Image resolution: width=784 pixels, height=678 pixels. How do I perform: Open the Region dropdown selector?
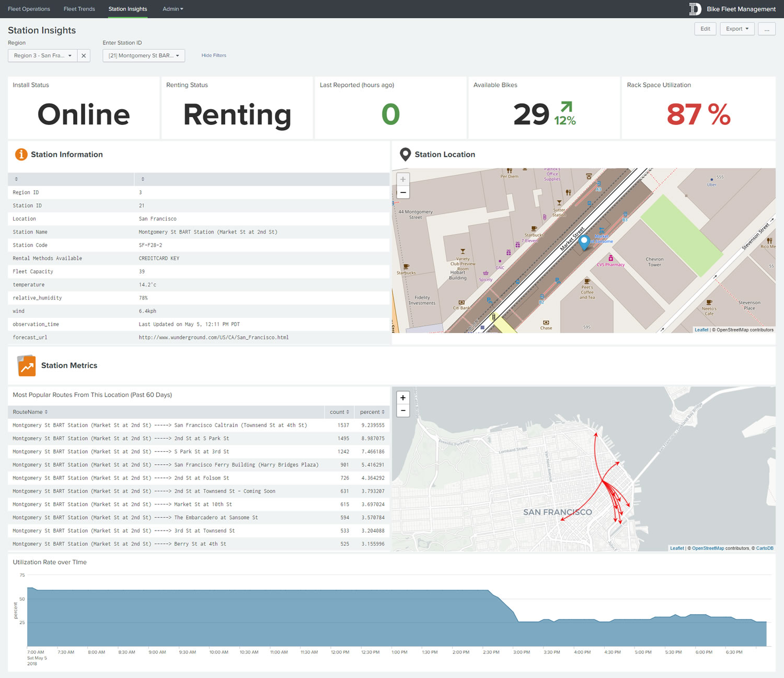(43, 55)
